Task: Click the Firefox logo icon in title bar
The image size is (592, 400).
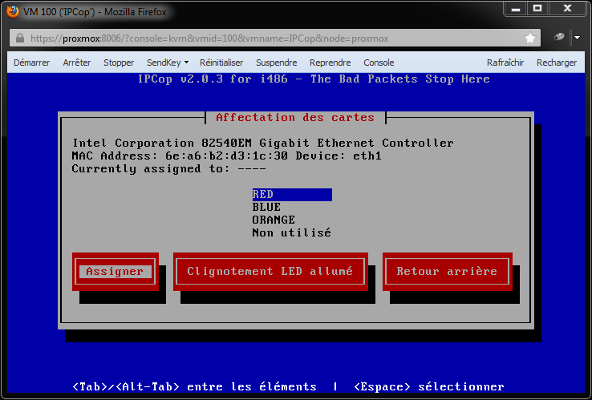Action: click(12, 11)
